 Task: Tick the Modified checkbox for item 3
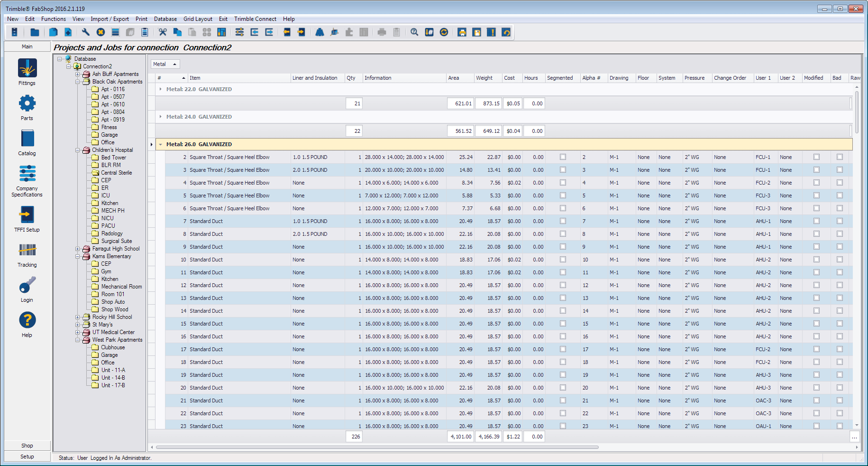[x=816, y=170]
